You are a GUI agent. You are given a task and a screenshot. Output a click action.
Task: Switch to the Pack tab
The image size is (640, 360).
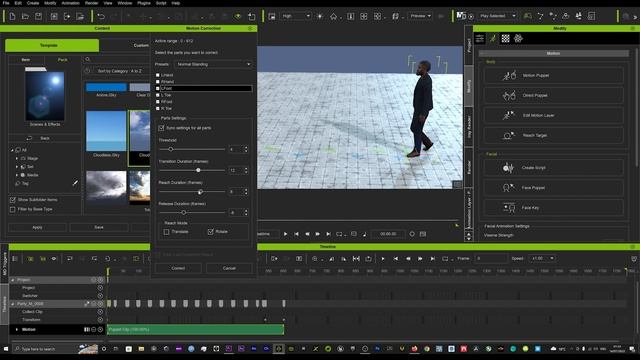62,60
